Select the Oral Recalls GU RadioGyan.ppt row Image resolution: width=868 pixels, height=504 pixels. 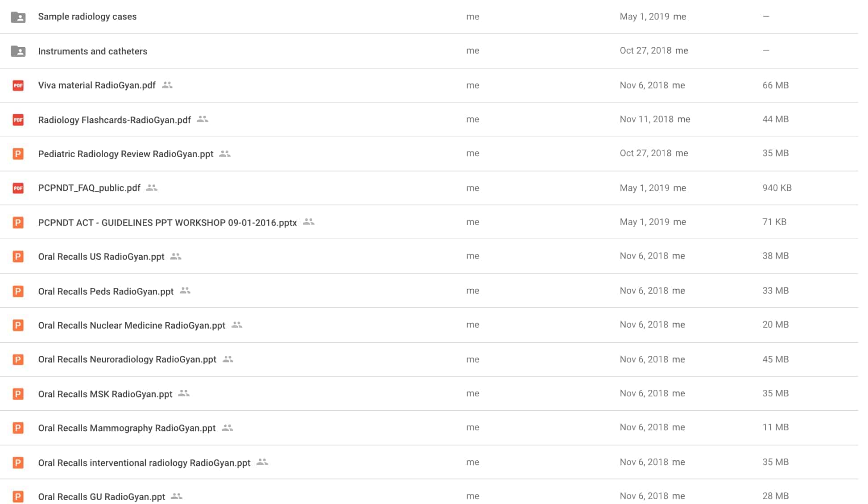click(x=429, y=496)
